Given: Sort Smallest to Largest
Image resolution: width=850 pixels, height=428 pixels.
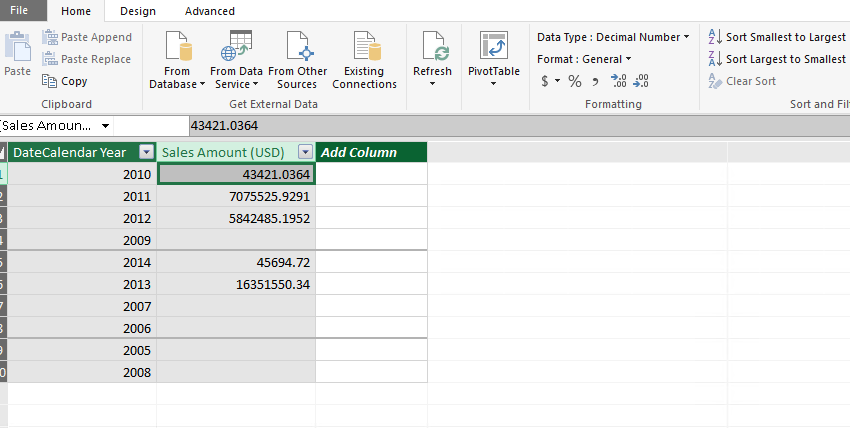Looking at the screenshot, I should click(x=777, y=37).
